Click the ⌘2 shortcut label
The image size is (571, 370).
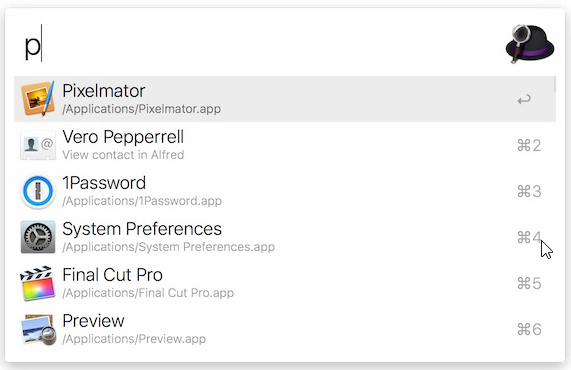pos(529,145)
